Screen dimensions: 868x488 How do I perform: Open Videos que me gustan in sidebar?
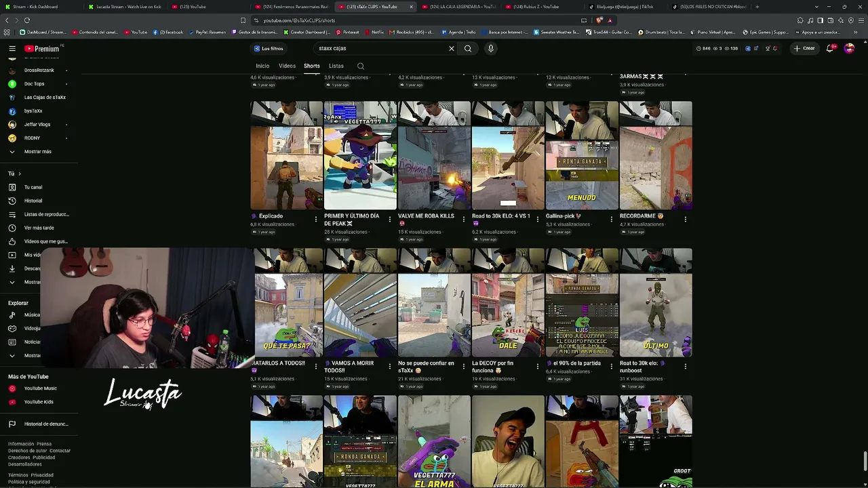(38, 241)
